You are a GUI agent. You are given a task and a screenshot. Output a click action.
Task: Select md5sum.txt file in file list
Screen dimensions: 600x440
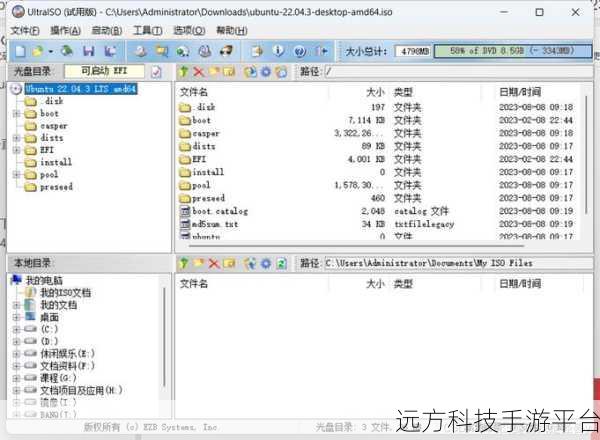coord(215,224)
